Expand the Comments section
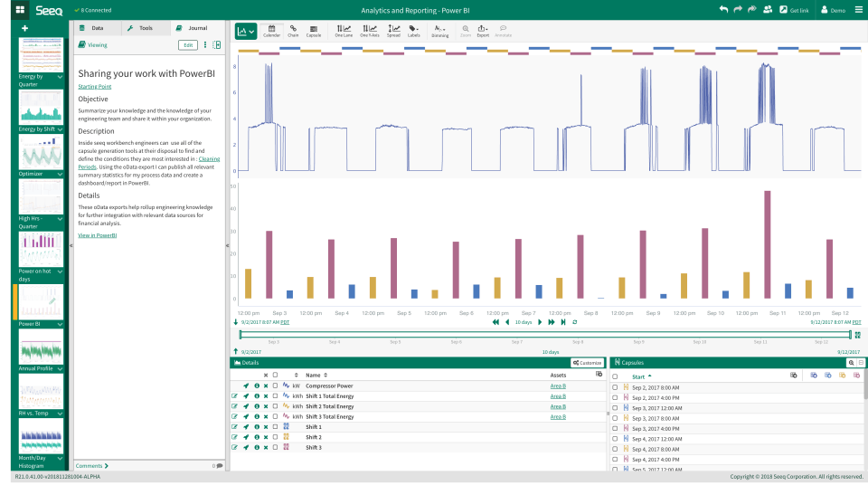 [x=92, y=466]
